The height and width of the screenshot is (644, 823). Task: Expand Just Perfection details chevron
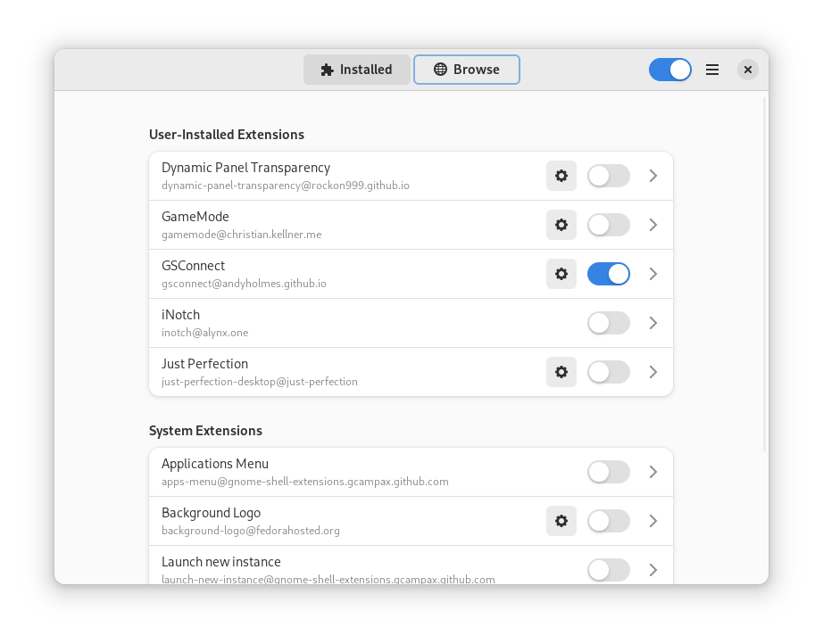tap(653, 372)
